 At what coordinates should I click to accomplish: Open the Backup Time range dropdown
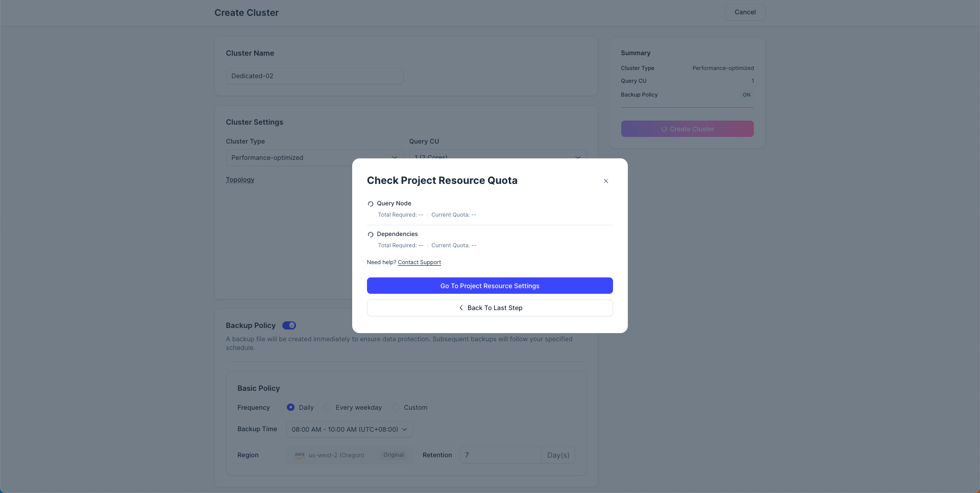coord(349,429)
